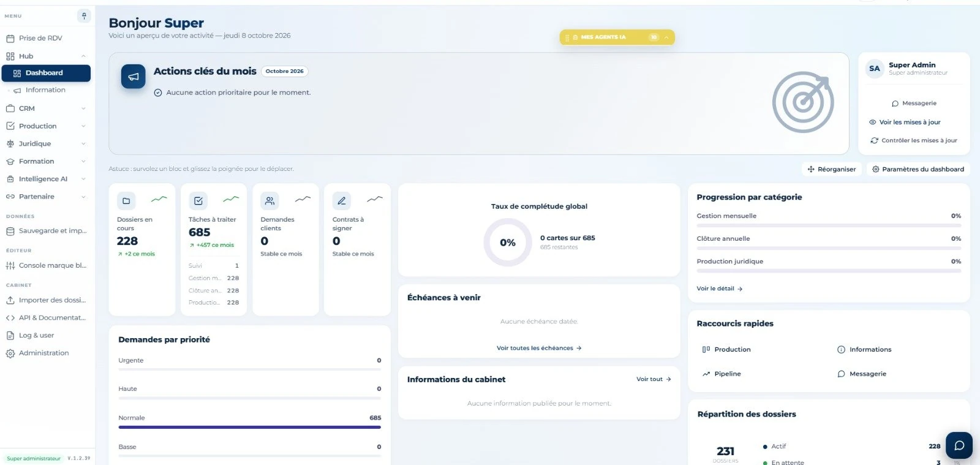Viewport: 980px width, 465px height.
Task: Expand the Production sidebar section
Action: [83, 126]
